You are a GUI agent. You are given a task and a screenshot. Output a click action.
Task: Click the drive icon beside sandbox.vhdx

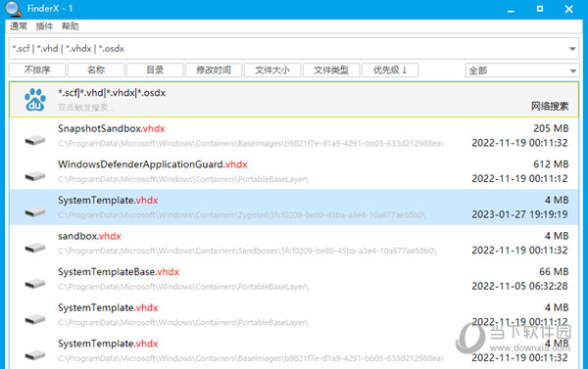(35, 248)
